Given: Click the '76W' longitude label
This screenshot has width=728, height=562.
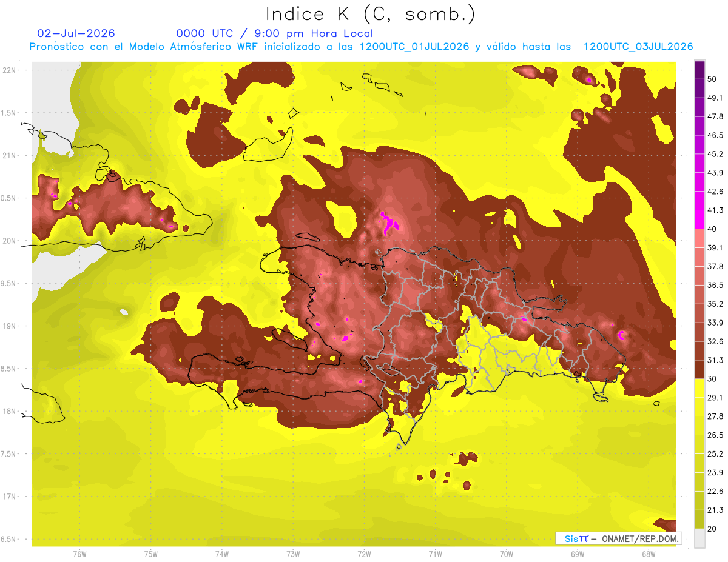Looking at the screenshot, I should (79, 554).
